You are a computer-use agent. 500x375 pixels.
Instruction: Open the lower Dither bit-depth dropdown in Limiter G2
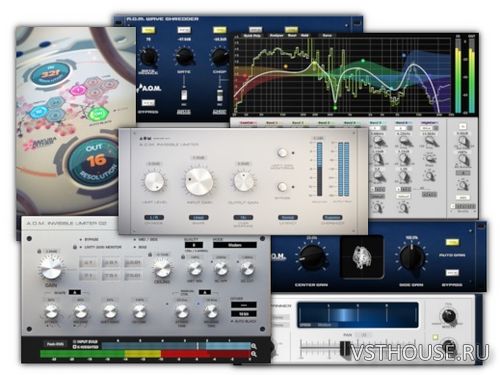pos(244,314)
